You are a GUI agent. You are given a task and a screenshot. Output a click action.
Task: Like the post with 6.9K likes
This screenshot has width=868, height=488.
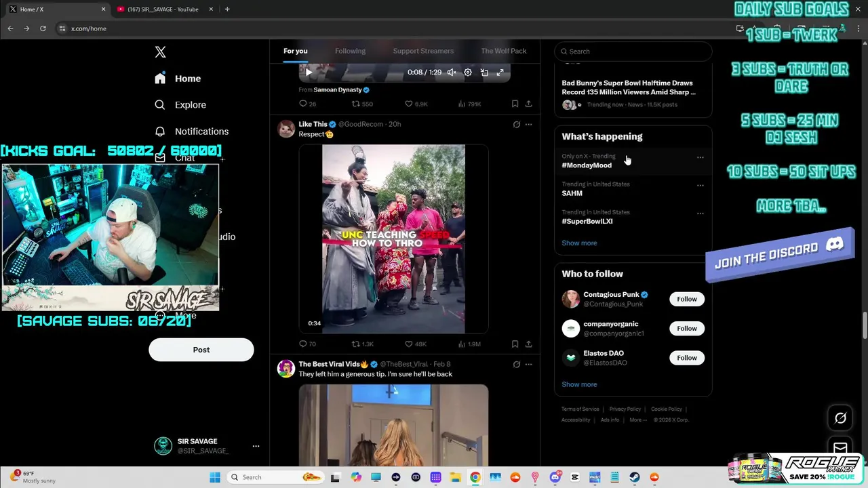pyautogui.click(x=416, y=104)
